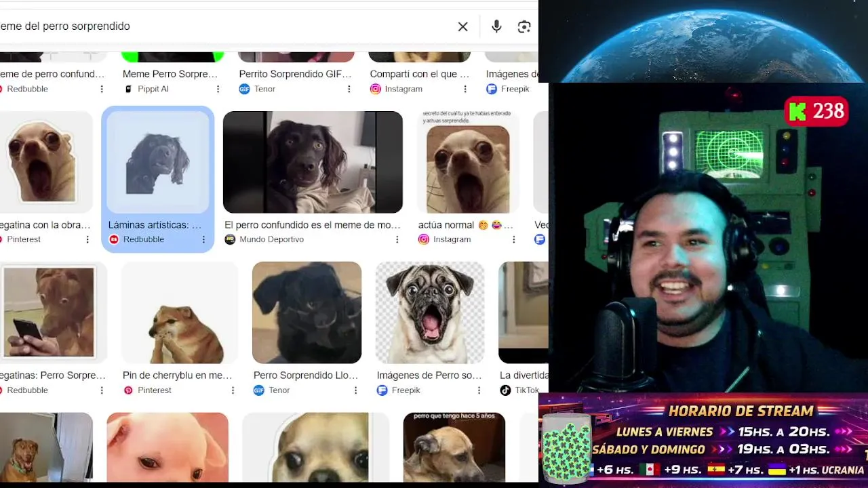Open 'El perro confundido es el meme de mo...' link
Viewport: 868px width, 488px height.
coord(313,224)
